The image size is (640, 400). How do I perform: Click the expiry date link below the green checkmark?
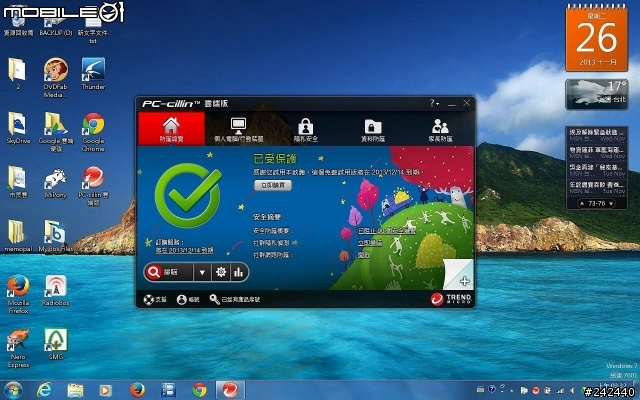pos(184,251)
